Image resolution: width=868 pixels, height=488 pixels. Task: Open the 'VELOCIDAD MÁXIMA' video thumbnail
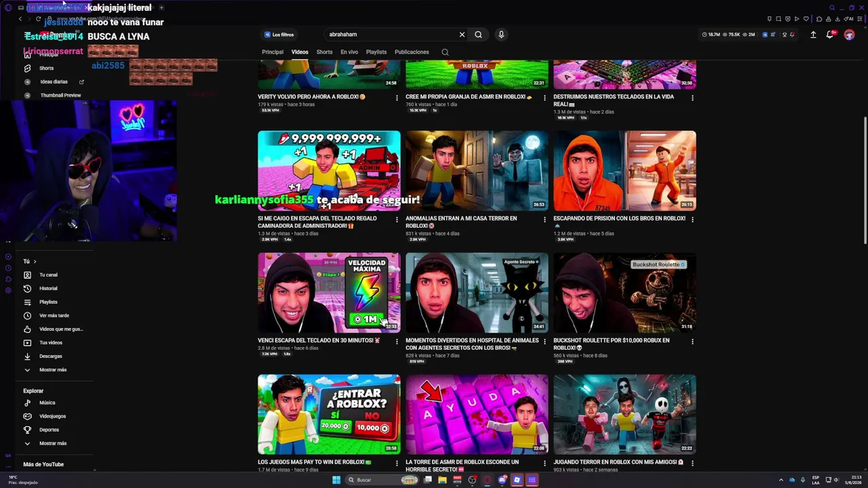point(329,293)
